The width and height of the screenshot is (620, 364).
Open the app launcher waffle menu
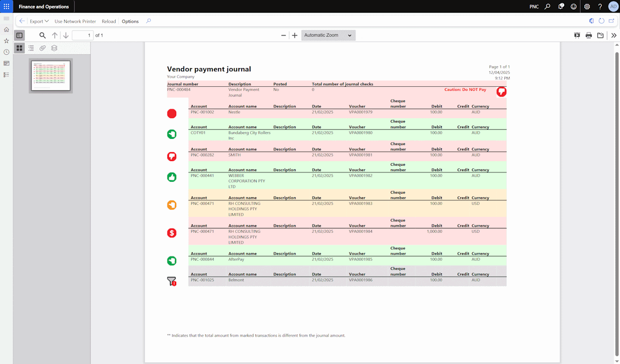tap(7, 7)
